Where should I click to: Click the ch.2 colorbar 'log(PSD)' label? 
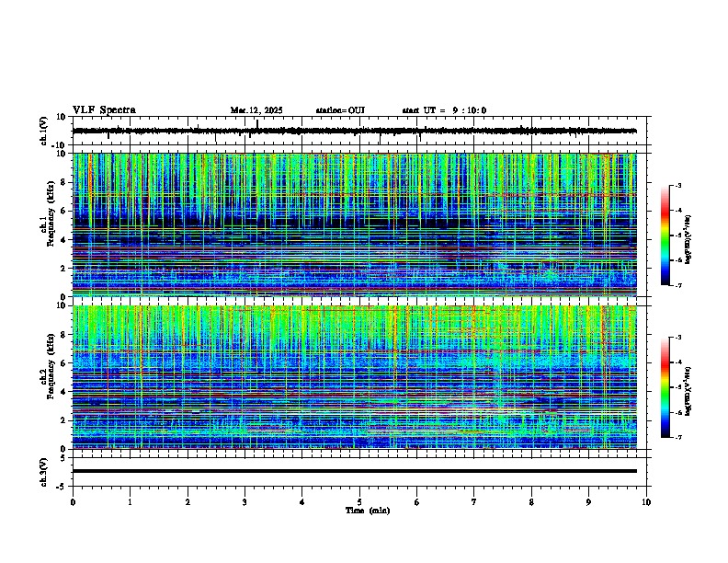(x=688, y=392)
